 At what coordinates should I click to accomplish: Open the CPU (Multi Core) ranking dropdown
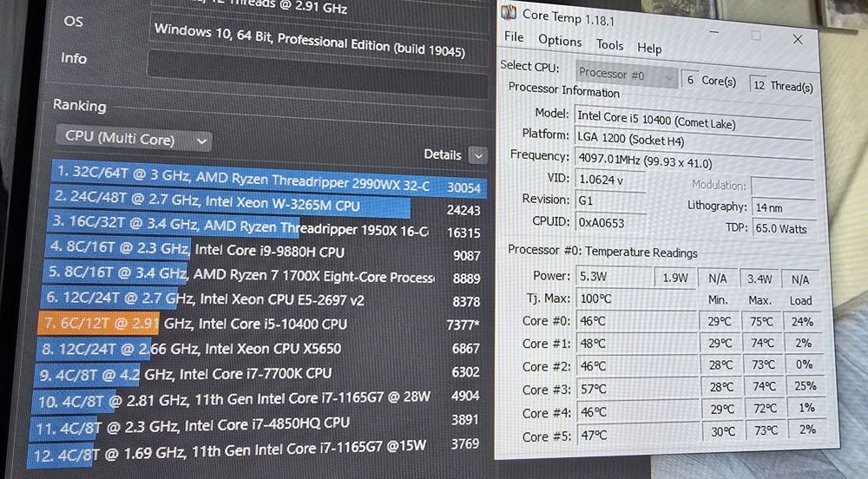134,138
